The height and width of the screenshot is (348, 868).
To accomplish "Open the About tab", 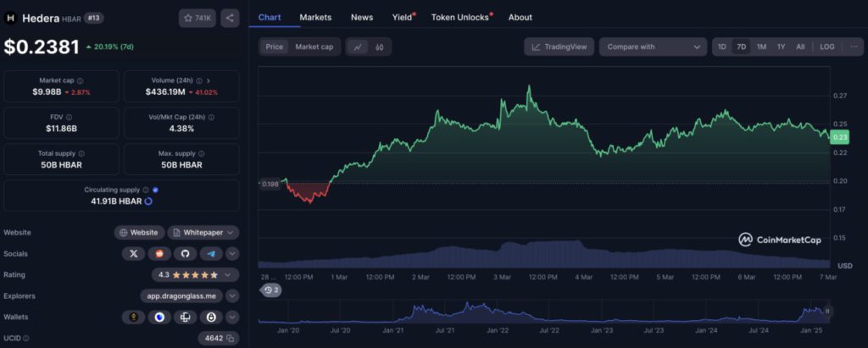I will (x=520, y=17).
